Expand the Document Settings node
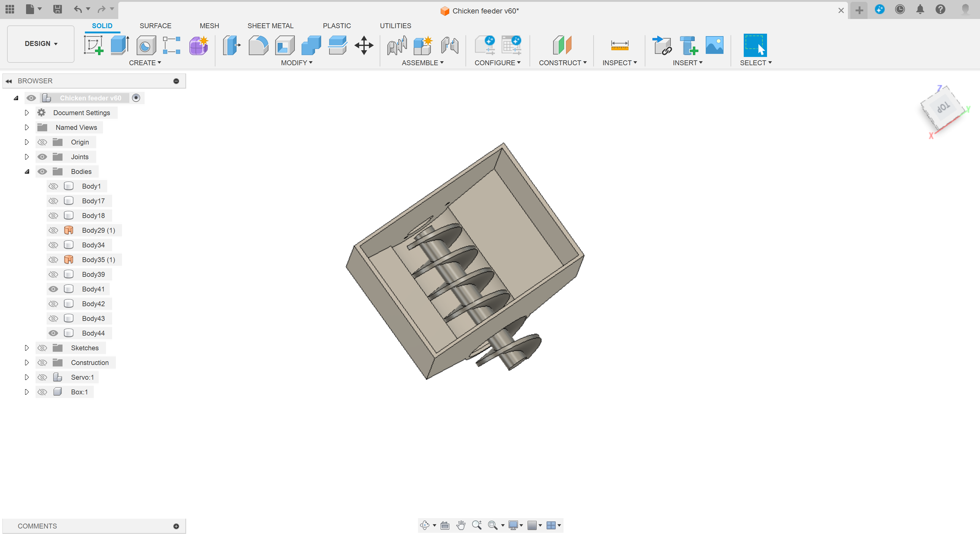Screen dimensions: 980x534 pyautogui.click(x=27, y=112)
